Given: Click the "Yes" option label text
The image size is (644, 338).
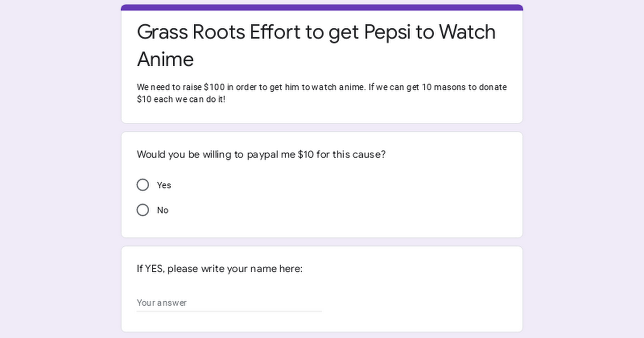Looking at the screenshot, I should 164,185.
